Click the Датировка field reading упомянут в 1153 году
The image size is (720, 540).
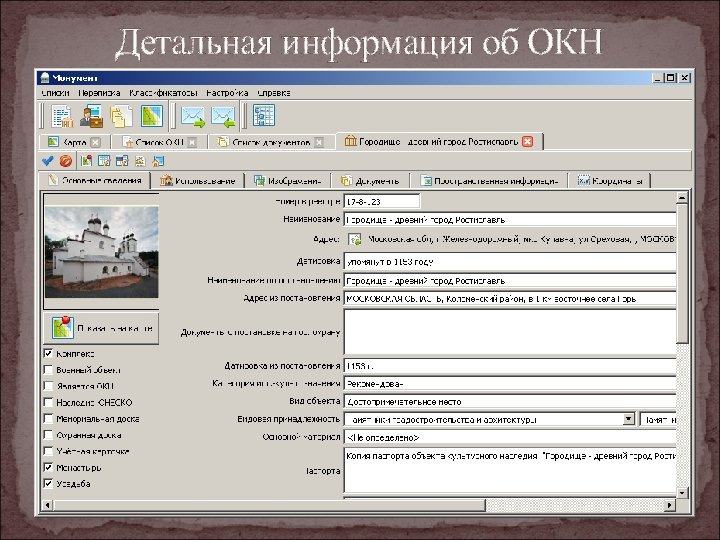pos(510,262)
